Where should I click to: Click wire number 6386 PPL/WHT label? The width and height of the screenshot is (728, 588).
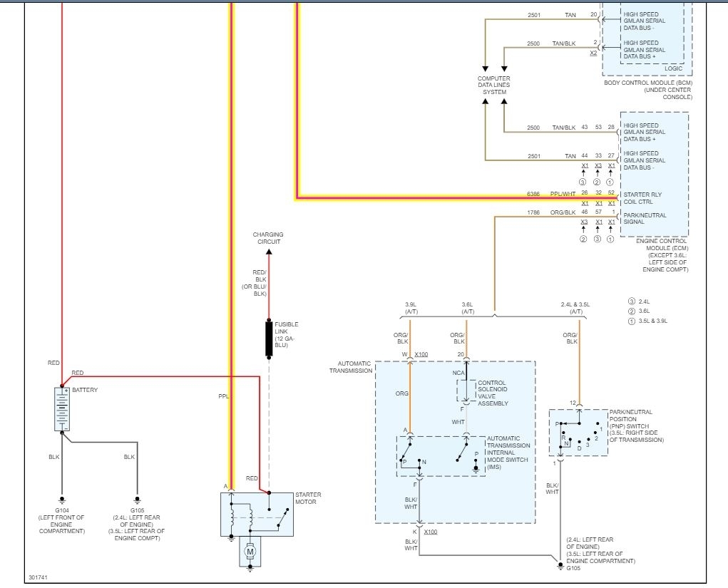pos(551,194)
